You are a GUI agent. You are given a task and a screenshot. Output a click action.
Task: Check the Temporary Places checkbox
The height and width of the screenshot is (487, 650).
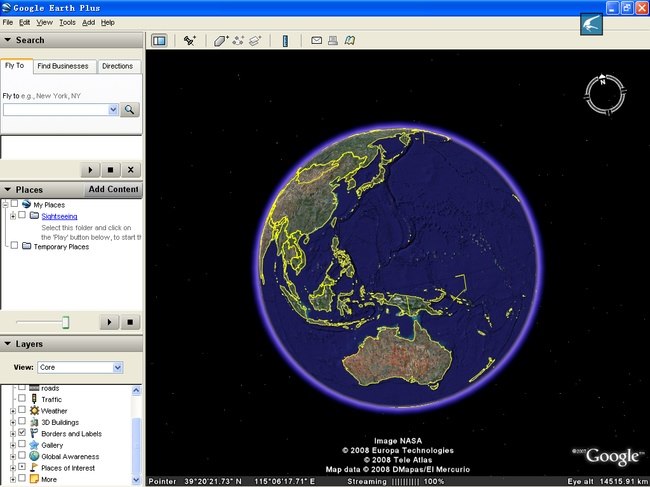point(15,245)
